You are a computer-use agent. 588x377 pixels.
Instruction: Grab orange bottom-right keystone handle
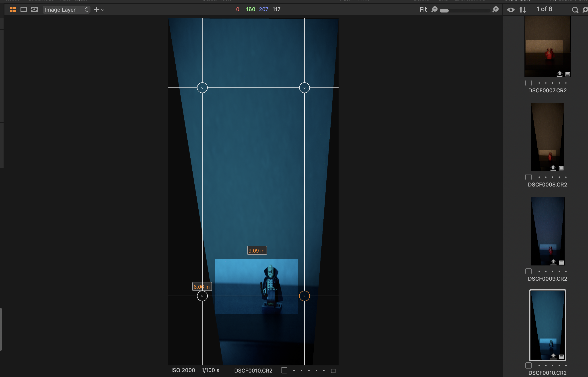(x=304, y=296)
